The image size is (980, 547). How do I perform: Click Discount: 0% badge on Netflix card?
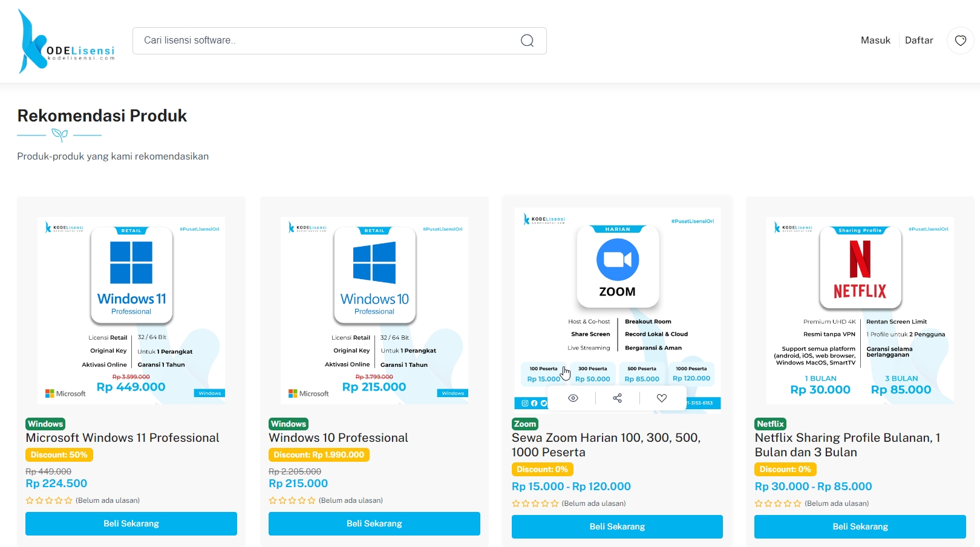pos(785,470)
